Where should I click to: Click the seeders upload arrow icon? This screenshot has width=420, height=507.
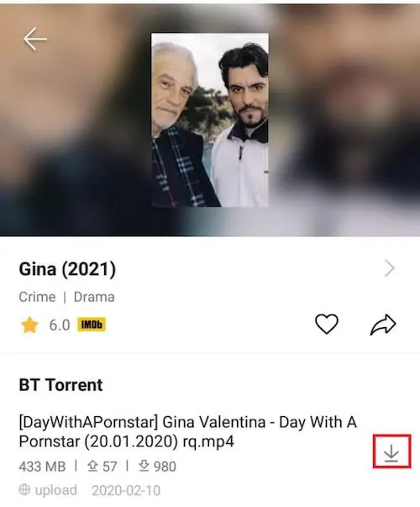pyautogui.click(x=92, y=466)
